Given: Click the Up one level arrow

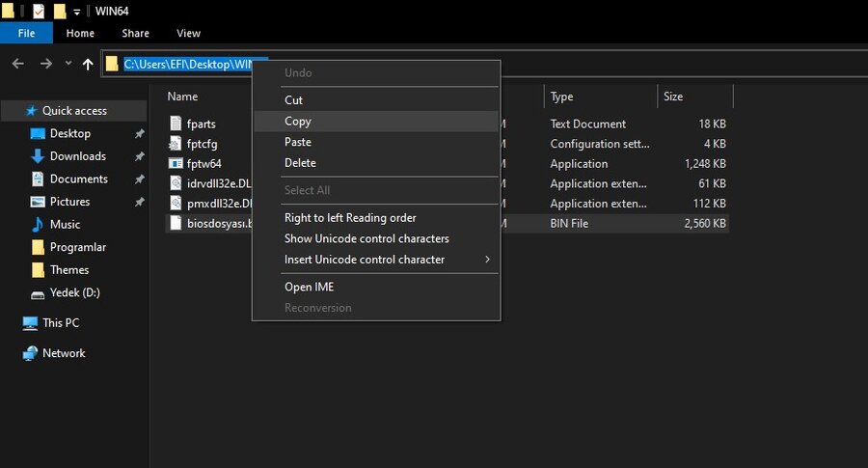Looking at the screenshot, I should pos(89,64).
